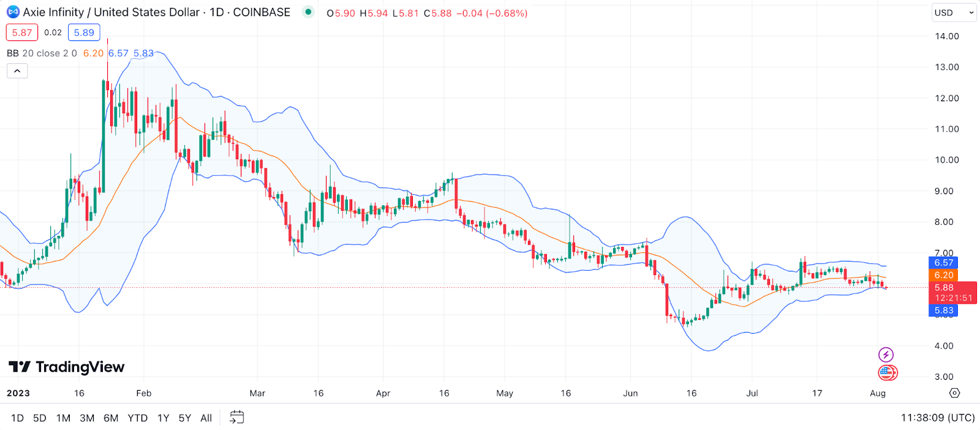Screen dimensions: 980x430
Task: Click the 10.00 price scale label
Action: [x=947, y=160]
